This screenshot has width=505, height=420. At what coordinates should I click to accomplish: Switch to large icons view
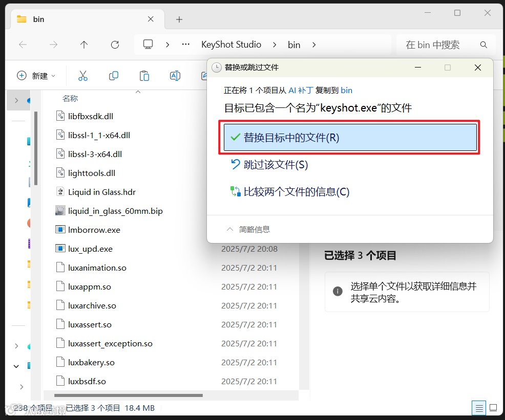coord(493,408)
